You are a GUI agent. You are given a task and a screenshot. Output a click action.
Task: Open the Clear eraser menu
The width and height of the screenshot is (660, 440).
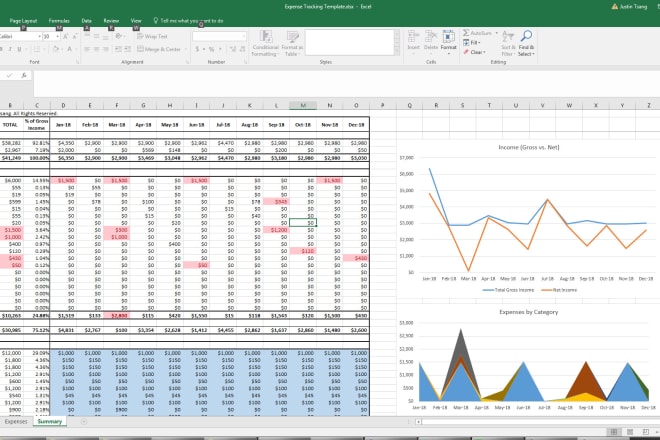tap(474, 52)
